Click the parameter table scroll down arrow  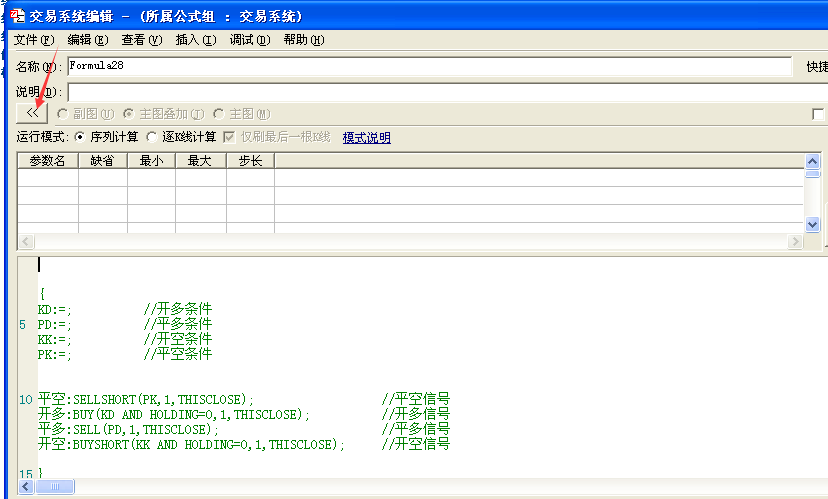(813, 224)
